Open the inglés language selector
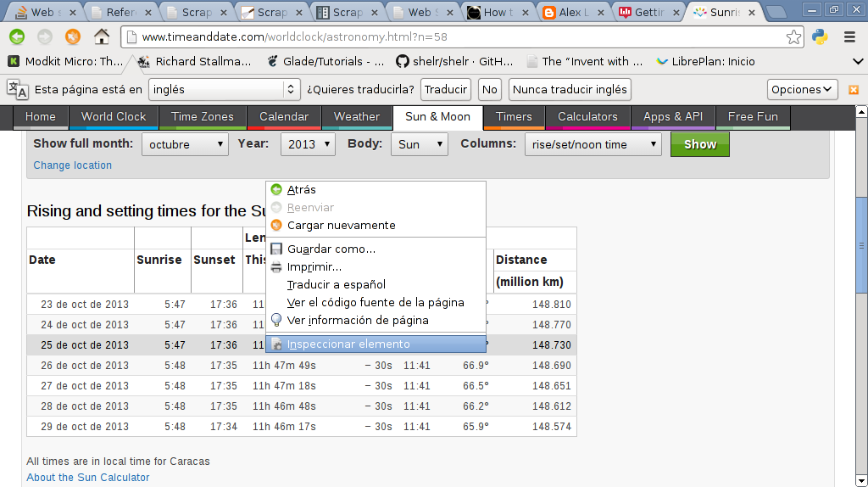This screenshot has width=868, height=487. pos(225,89)
